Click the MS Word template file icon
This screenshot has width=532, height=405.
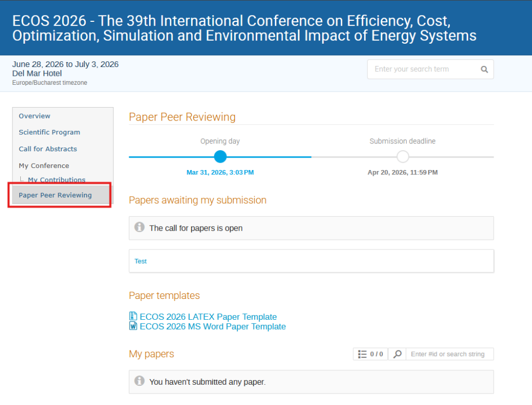pyautogui.click(x=133, y=326)
